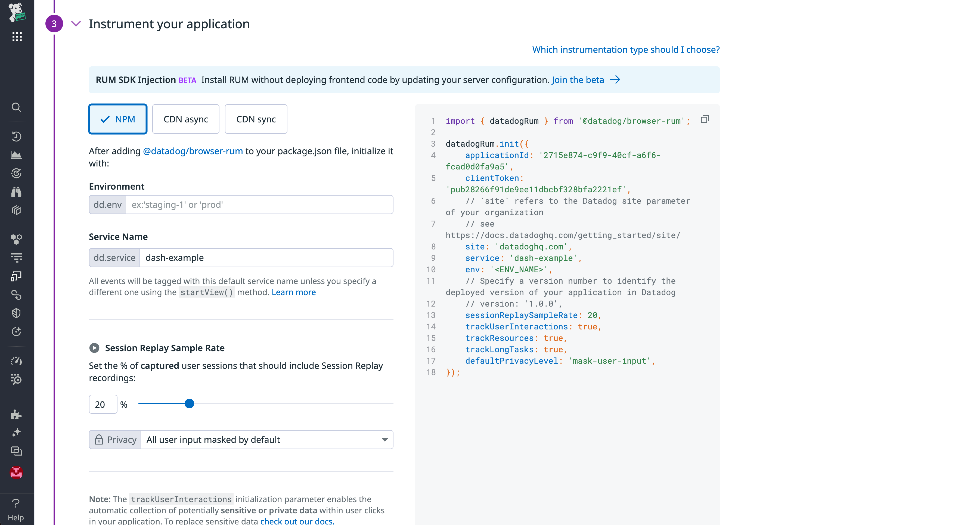Open Which instrumentation type should I choose link
Screen dimensions: 980x525
[625, 50]
